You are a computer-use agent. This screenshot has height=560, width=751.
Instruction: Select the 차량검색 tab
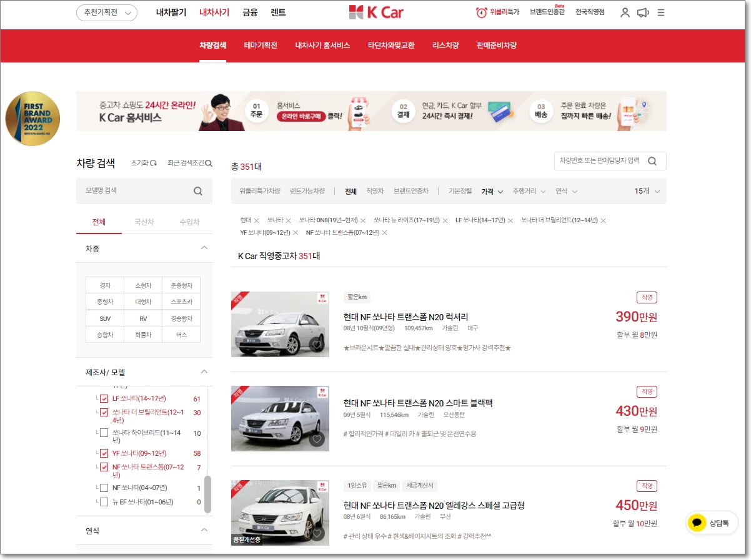click(213, 46)
